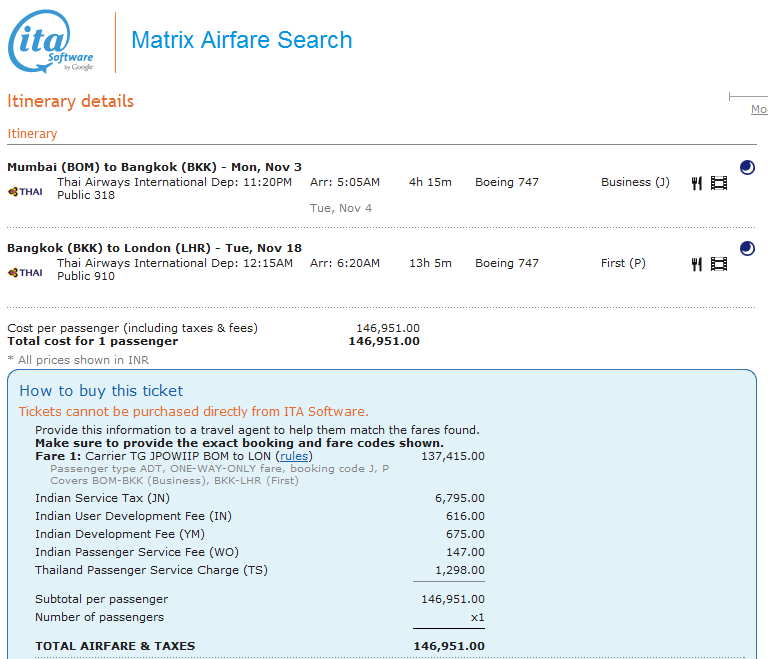
Task: Click in-flight movie icon on First (P) flight
Action: coord(719,264)
